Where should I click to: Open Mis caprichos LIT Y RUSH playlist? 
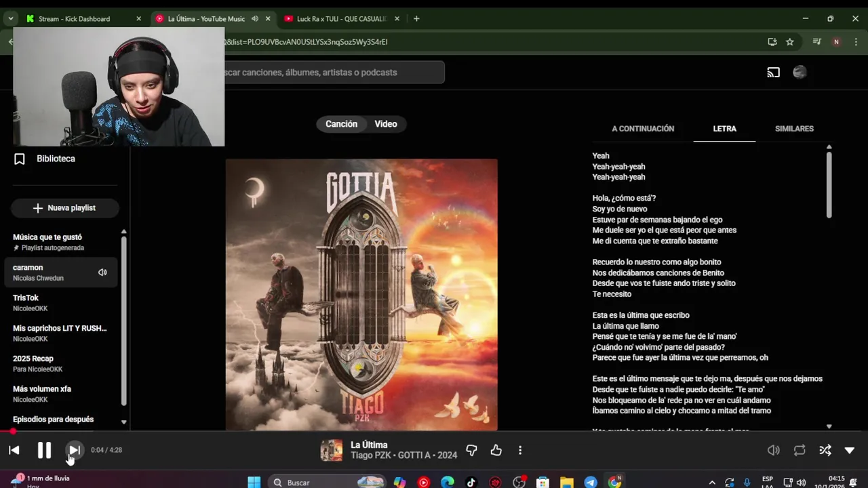pos(60,333)
